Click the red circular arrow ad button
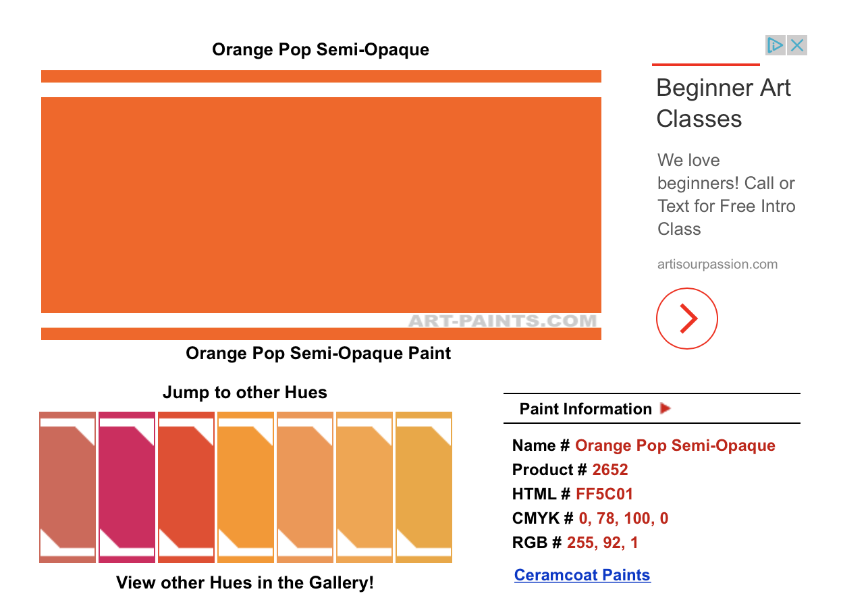This screenshot has height=602, width=868. [x=686, y=319]
